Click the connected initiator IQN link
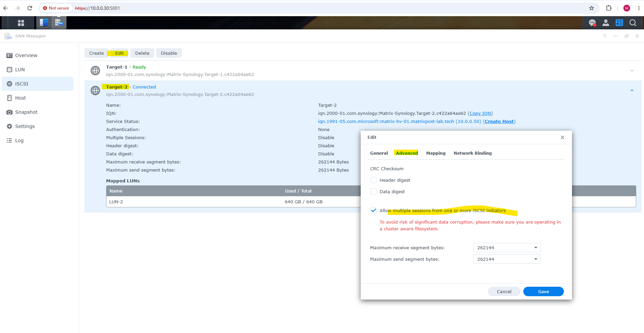 399,121
